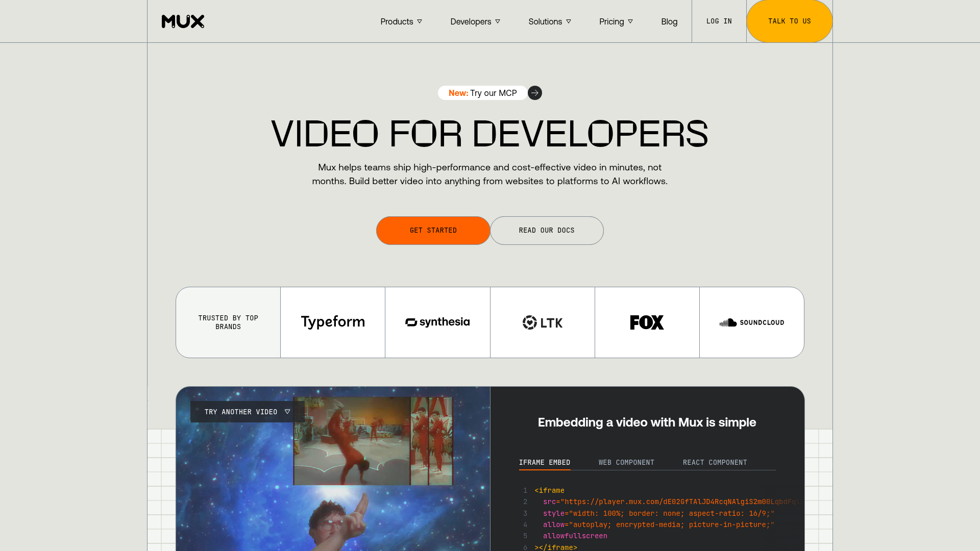Select the SoundCloud brand logo
Viewport: 980px width, 551px height.
click(751, 322)
